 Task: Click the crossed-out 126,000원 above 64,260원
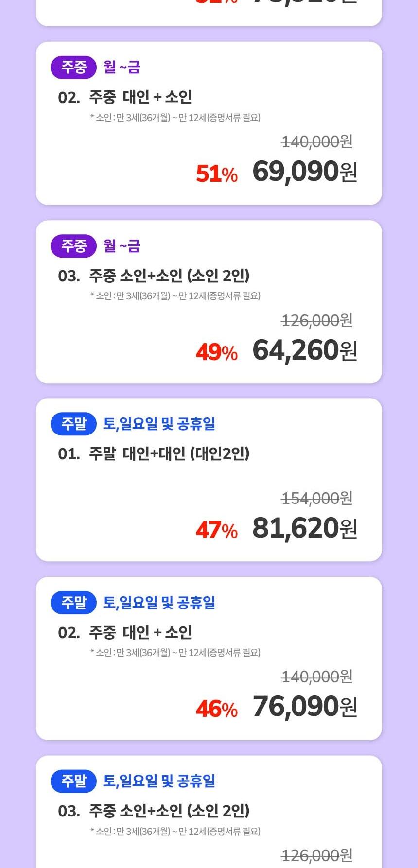(x=317, y=320)
